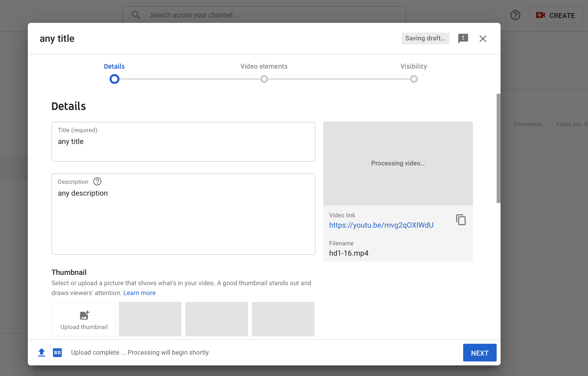This screenshot has width=588, height=376.
Task: Click the Comments column header behind dialog
Action: click(x=528, y=124)
